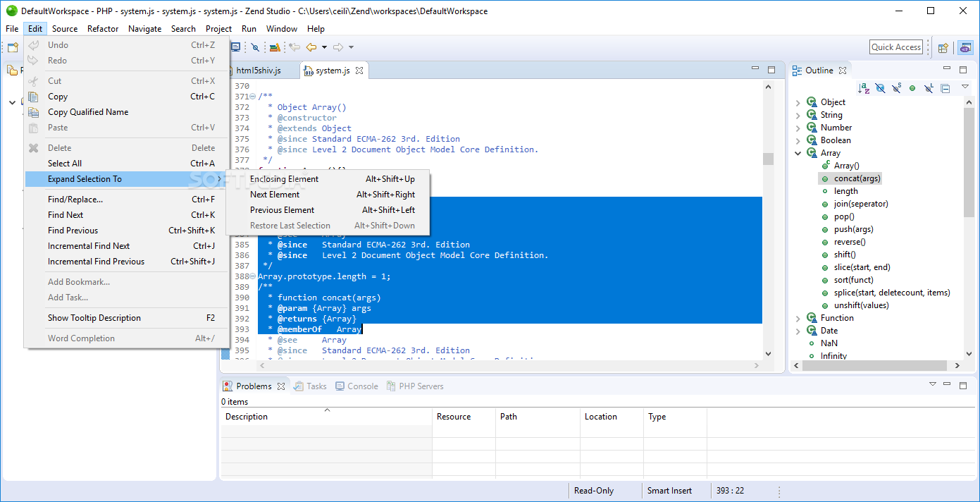
Task: Click the Quick Access field
Action: [896, 47]
